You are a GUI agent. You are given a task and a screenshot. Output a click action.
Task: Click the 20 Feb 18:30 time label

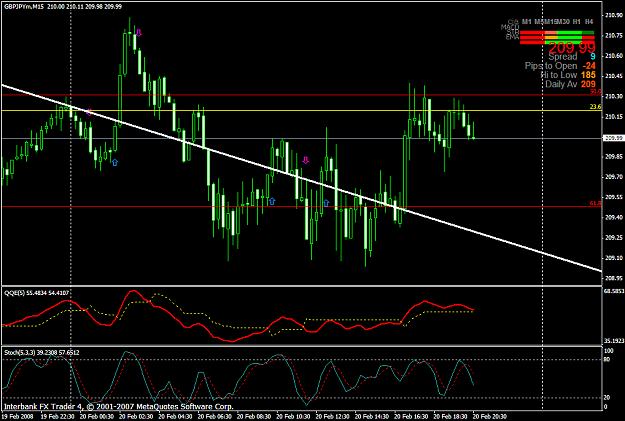tap(450, 416)
